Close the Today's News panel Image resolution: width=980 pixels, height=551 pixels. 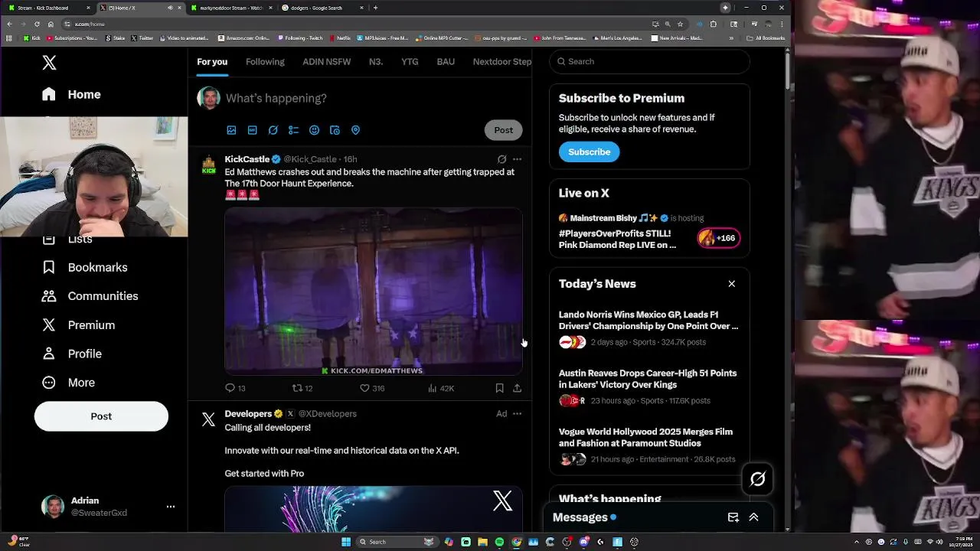coord(731,284)
